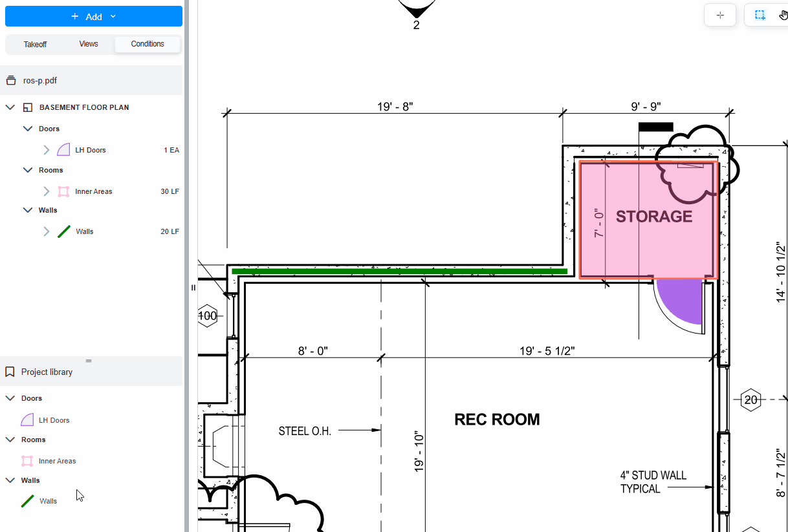Collapse the Walls group in Project library
This screenshot has width=788, height=532.
10,480
